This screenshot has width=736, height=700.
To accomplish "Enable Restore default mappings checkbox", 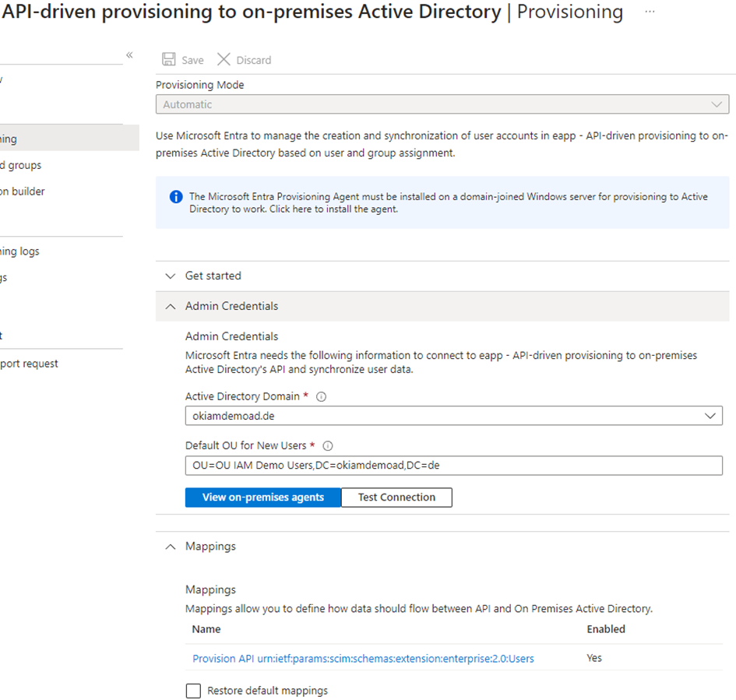I will pyautogui.click(x=193, y=691).
